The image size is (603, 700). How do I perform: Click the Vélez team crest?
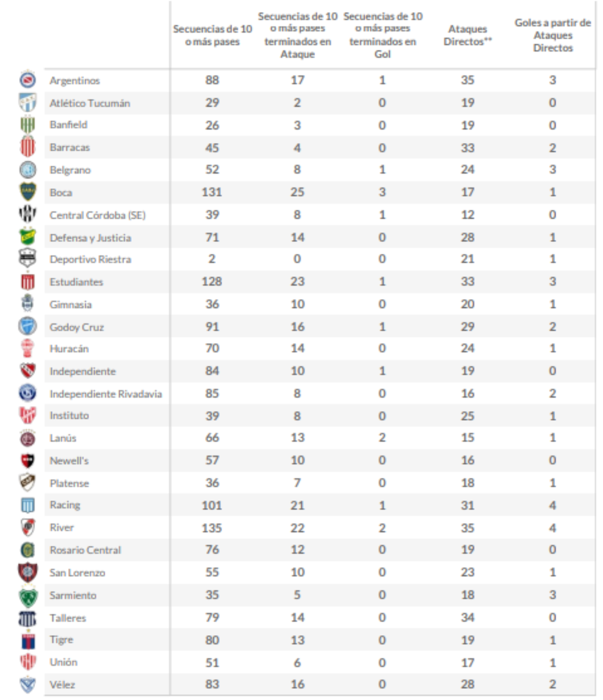click(28, 684)
